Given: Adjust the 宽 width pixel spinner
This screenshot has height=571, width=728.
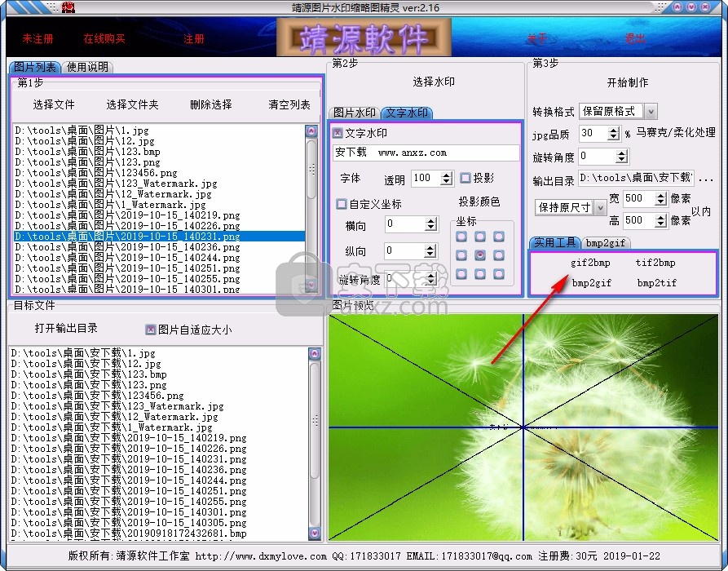Looking at the screenshot, I should 660,199.
